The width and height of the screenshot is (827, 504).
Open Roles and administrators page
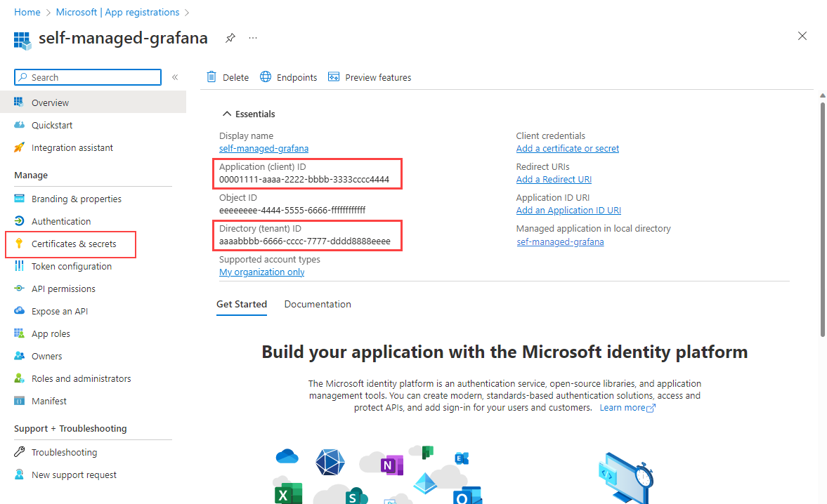(x=82, y=378)
